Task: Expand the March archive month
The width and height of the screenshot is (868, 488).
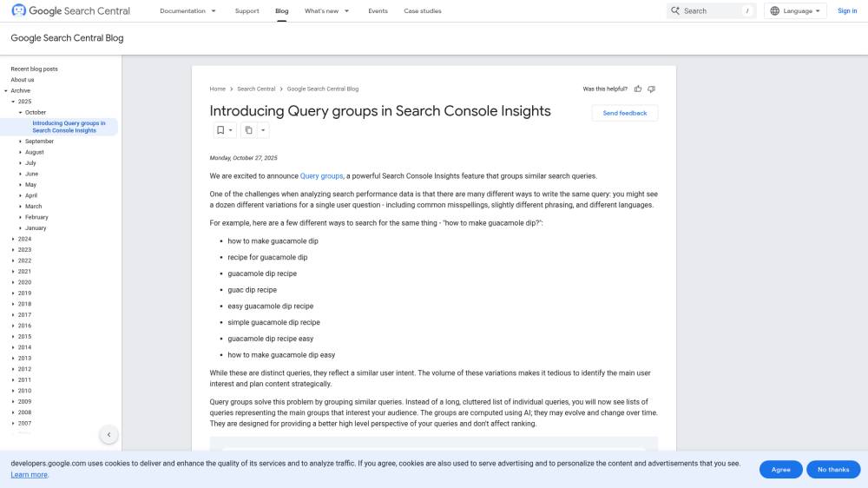Action: (21, 206)
